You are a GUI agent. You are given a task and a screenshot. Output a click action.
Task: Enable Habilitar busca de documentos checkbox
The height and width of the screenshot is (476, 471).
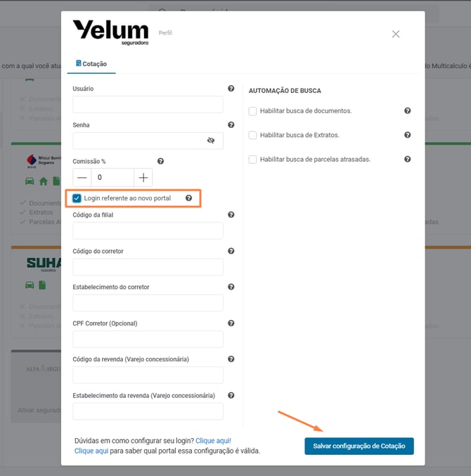[252, 111]
